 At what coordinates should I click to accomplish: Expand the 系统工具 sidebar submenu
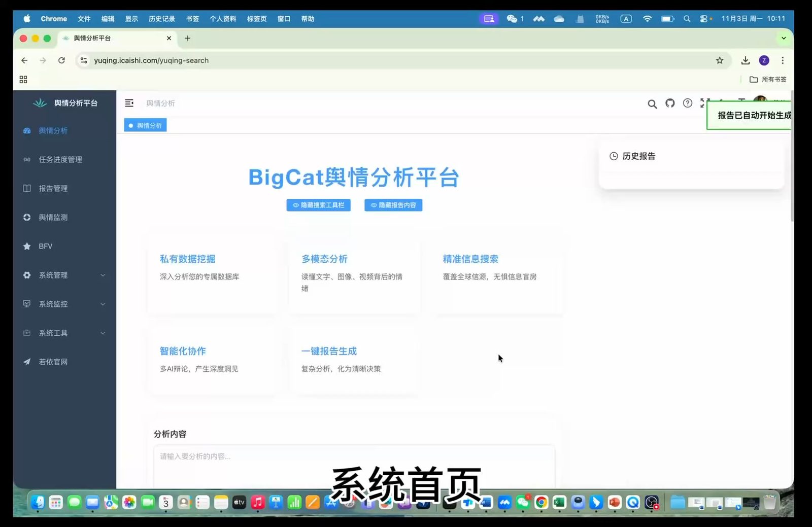[x=64, y=333]
